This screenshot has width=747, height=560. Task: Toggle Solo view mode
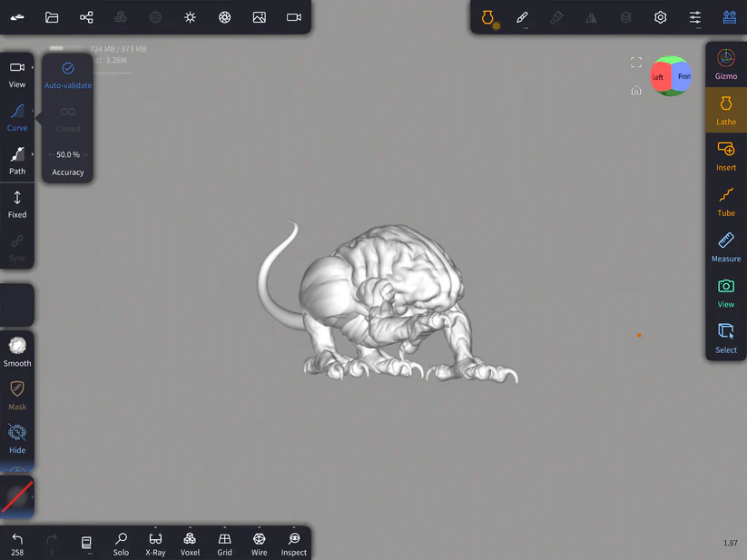121,544
